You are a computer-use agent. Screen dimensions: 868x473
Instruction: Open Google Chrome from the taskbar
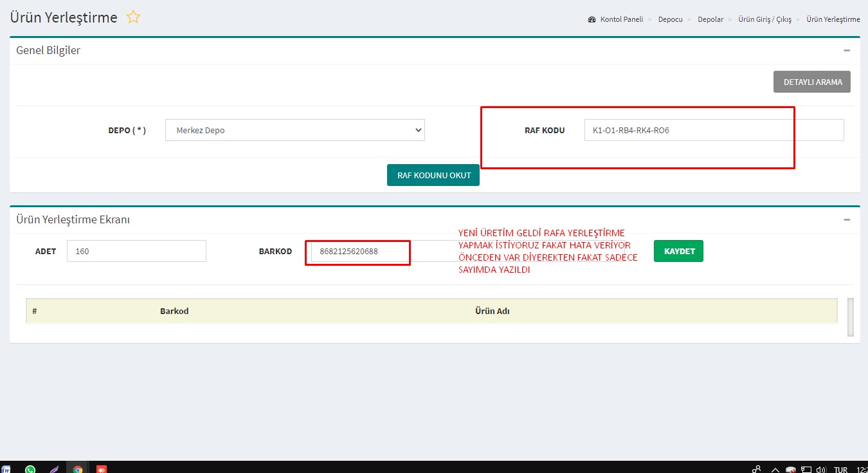pyautogui.click(x=78, y=469)
